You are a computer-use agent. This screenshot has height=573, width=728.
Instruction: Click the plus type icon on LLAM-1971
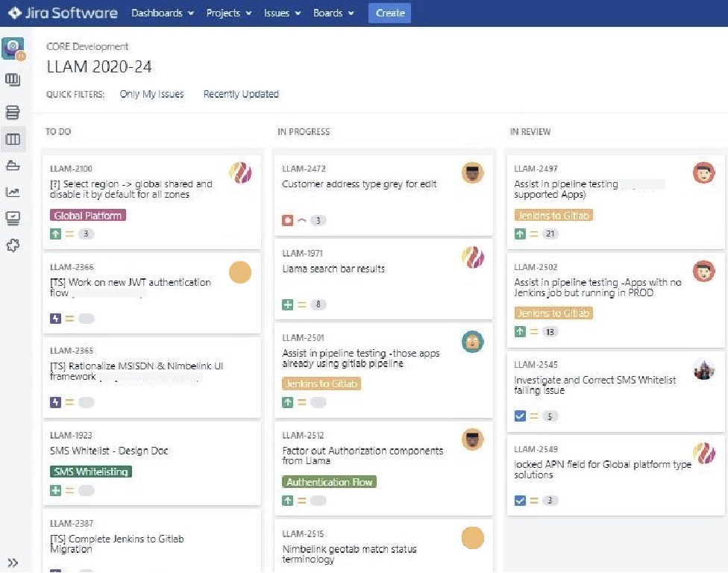288,304
